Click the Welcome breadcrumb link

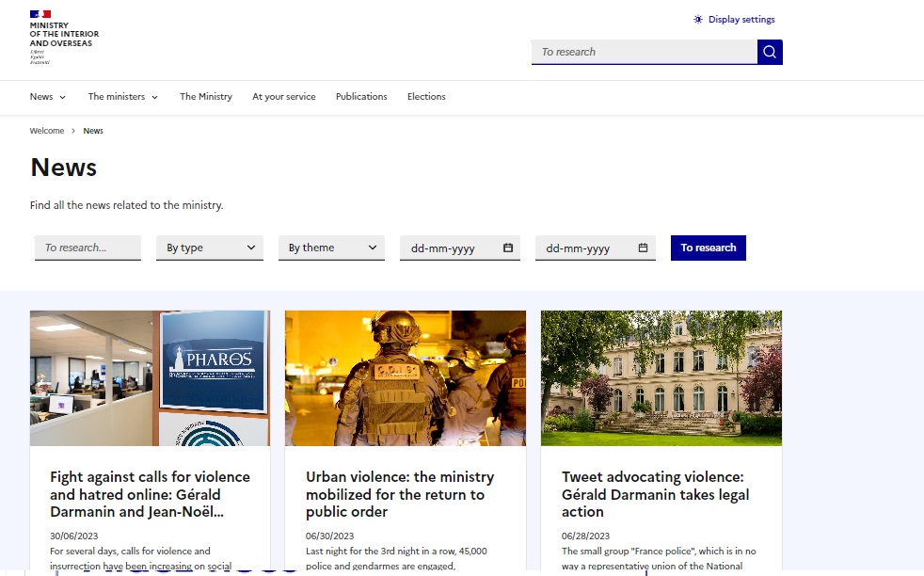pos(47,131)
